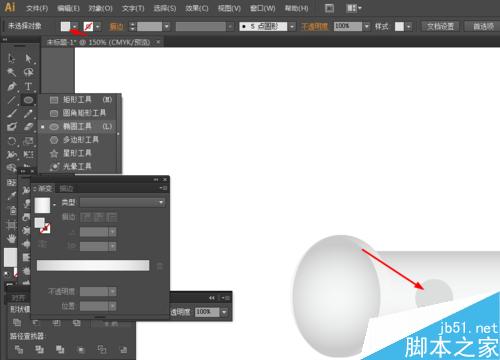The width and height of the screenshot is (500, 360).
Task: Choose the Direct Selection arrow tool
Action: (28, 58)
